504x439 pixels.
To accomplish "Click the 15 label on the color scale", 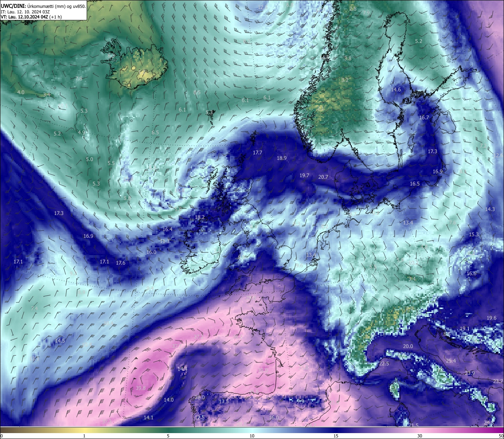I will [x=336, y=436].
